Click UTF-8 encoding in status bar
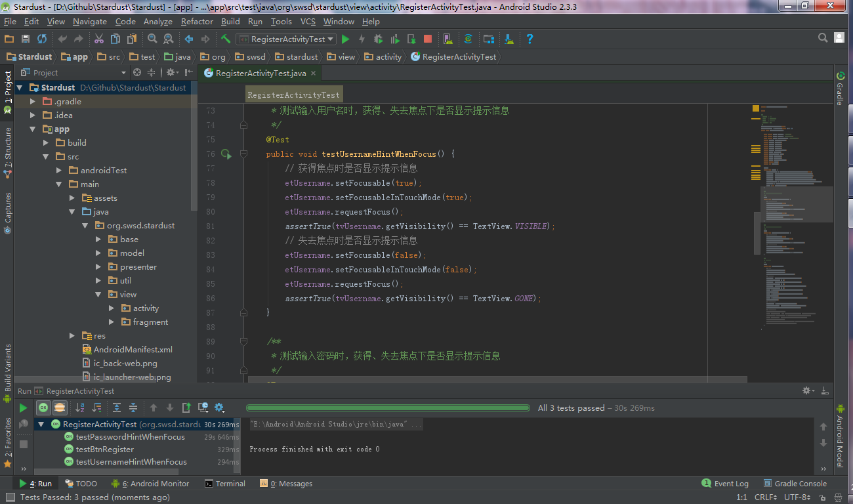Viewport: 853px width, 504px height. [x=797, y=497]
